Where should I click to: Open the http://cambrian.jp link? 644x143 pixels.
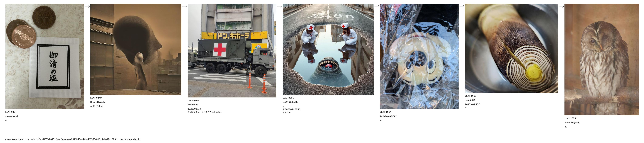pos(130,139)
